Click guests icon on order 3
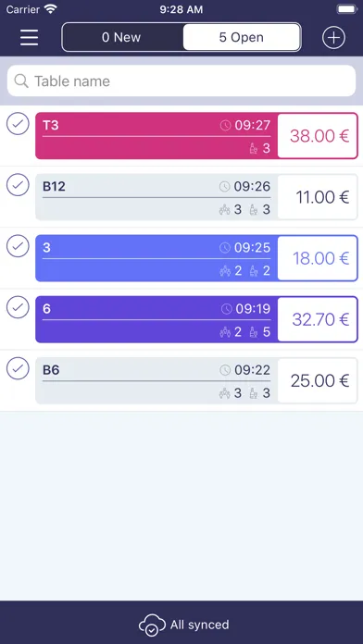 pos(225,271)
